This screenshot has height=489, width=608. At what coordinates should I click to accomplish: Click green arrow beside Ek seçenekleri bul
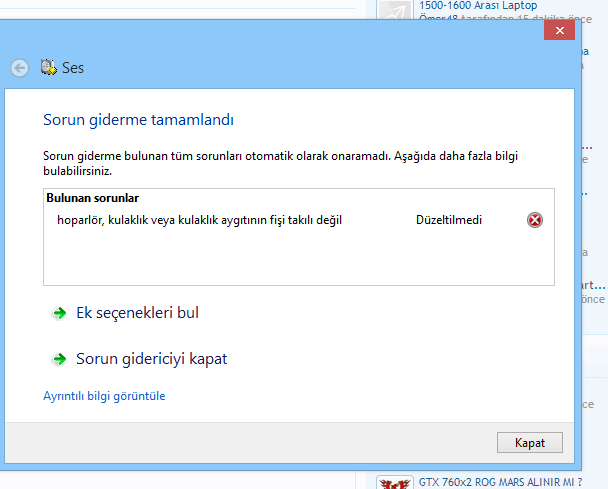[x=59, y=313]
